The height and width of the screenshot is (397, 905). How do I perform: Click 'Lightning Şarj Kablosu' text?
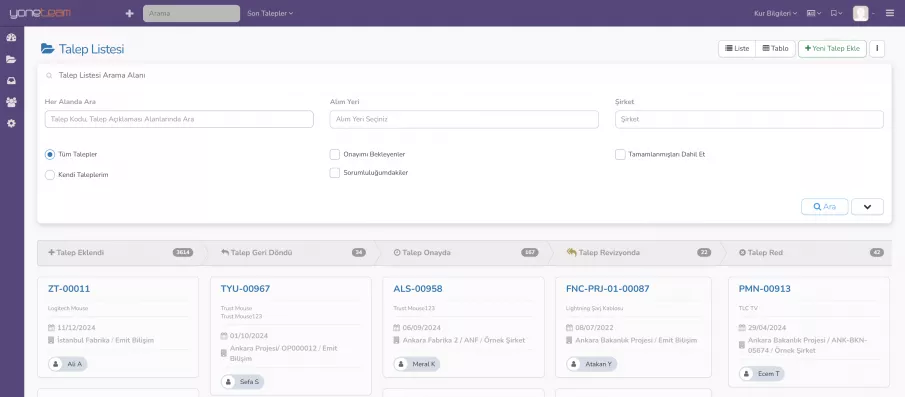pyautogui.click(x=594, y=308)
